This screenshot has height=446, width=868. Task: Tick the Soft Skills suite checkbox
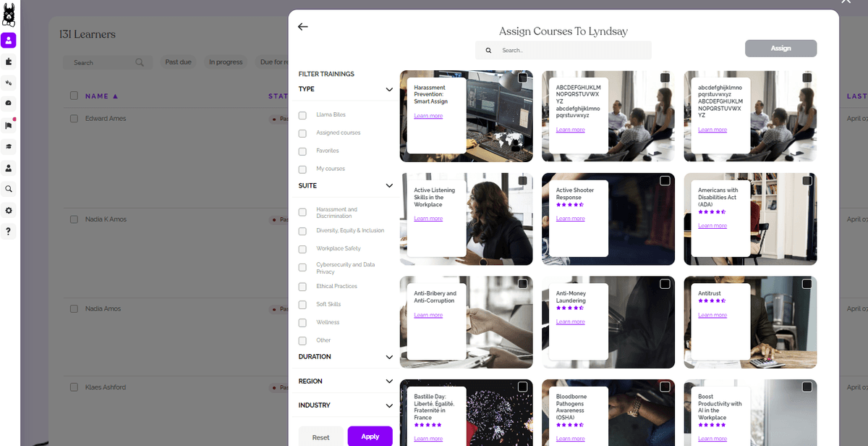(302, 305)
